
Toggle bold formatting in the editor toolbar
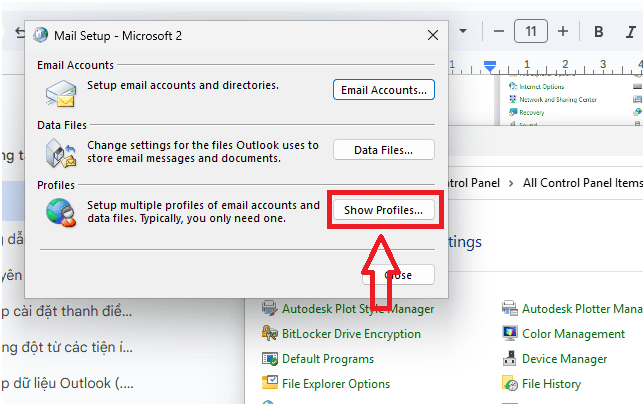click(x=598, y=32)
